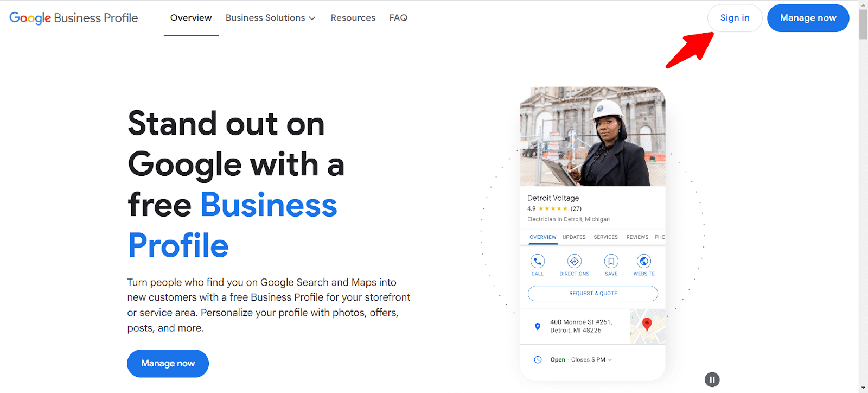Click the Open status text
Screen dimensions: 868x393
558,360
